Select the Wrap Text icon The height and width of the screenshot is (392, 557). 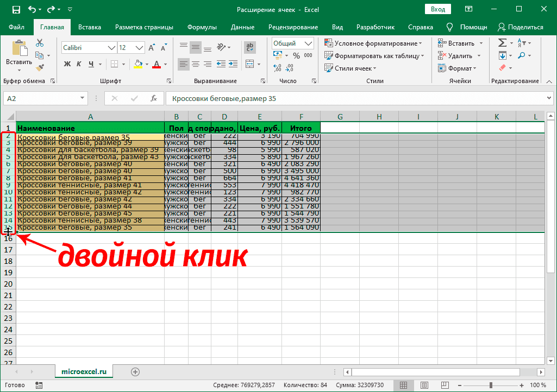point(249,47)
